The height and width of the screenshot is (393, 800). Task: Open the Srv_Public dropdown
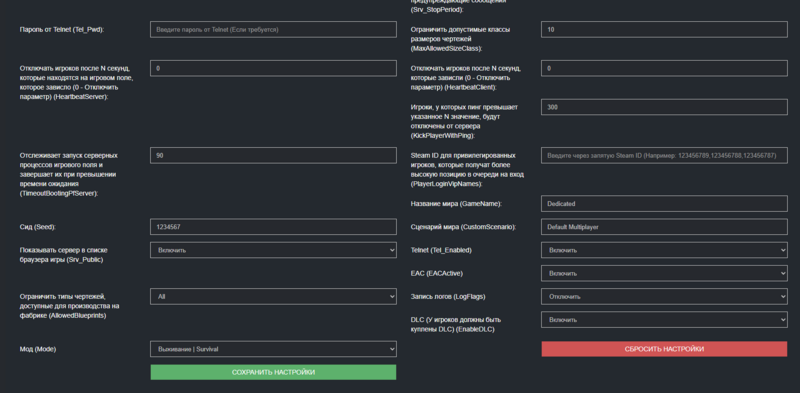[x=273, y=250]
